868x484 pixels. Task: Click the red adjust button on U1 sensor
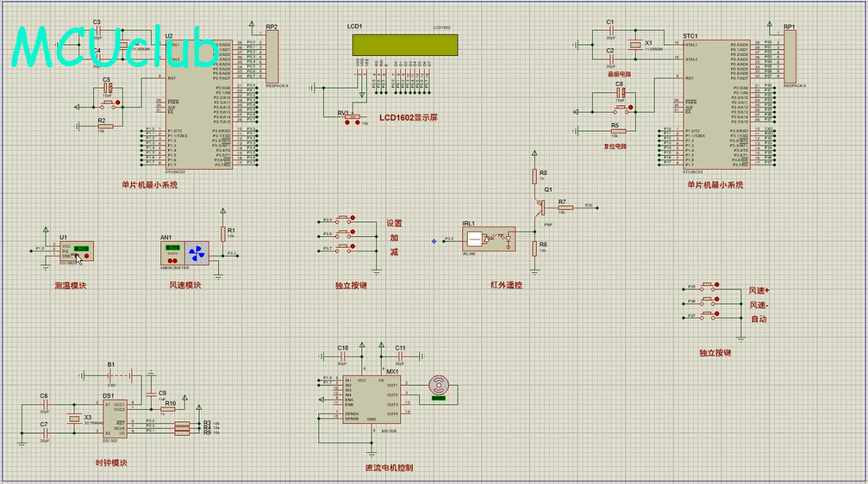(x=86, y=256)
